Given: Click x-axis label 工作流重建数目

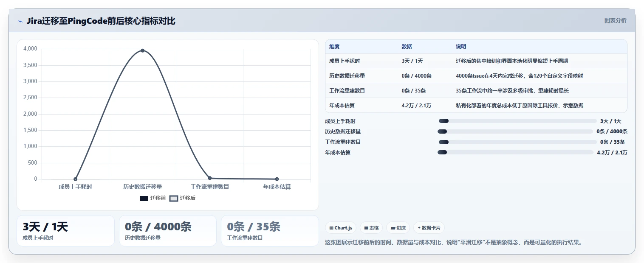Looking at the screenshot, I should click(x=210, y=187).
